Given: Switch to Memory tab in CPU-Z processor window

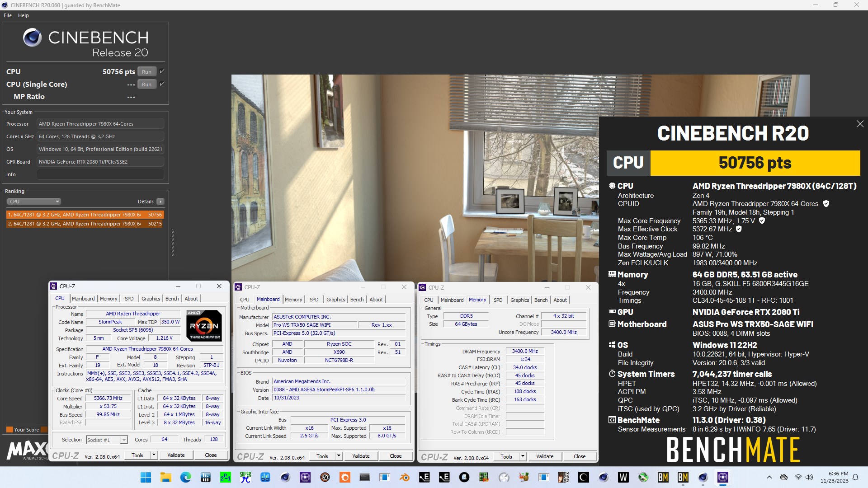Looking at the screenshot, I should 108,299.
